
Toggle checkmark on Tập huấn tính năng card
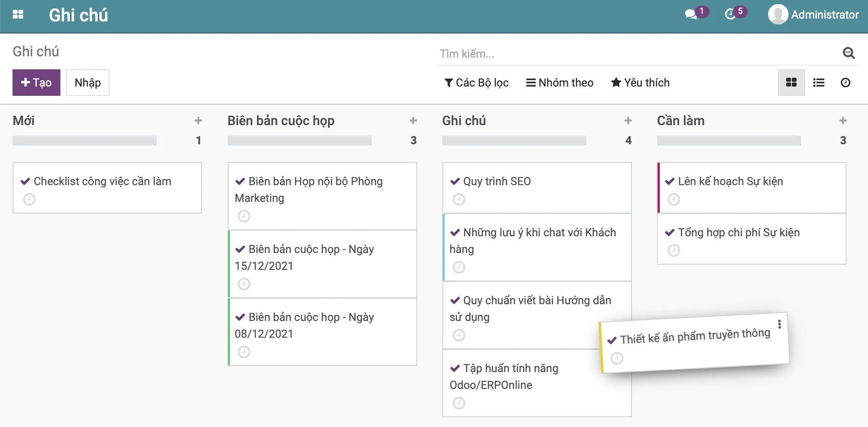coord(455,368)
